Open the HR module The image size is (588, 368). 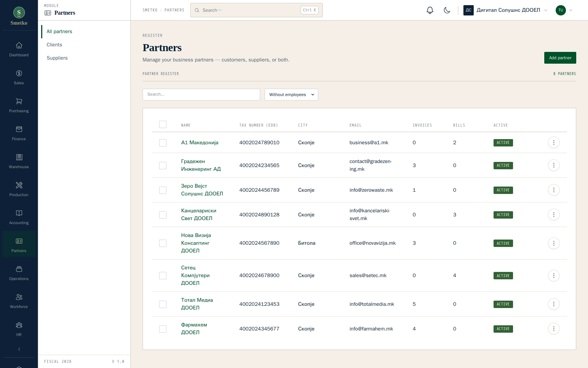click(x=19, y=329)
